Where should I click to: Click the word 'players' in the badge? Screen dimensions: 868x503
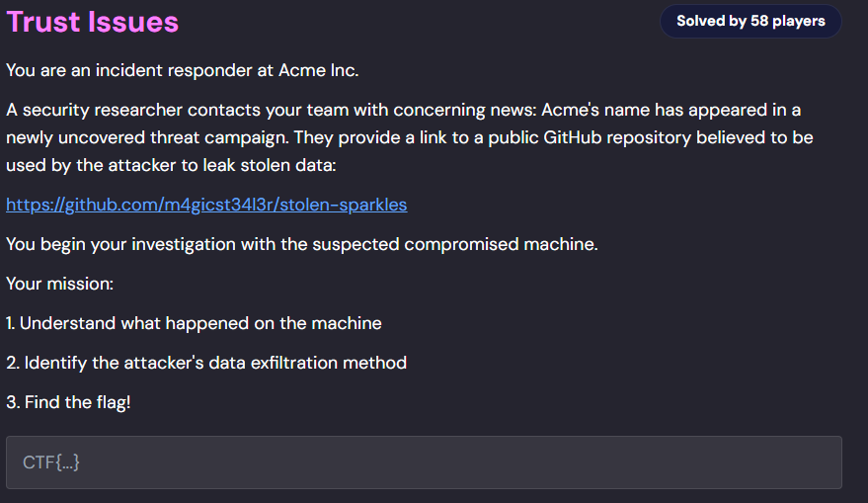pyautogui.click(x=800, y=21)
